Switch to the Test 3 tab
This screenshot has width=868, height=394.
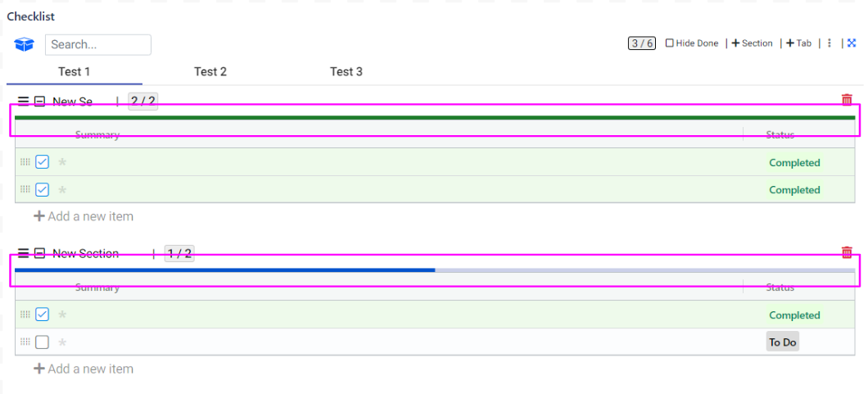[x=346, y=72]
